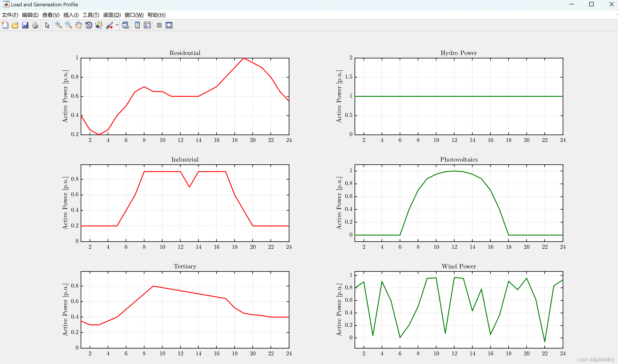Create a new figure with the New File icon
The width and height of the screenshot is (618, 364).
5,25
